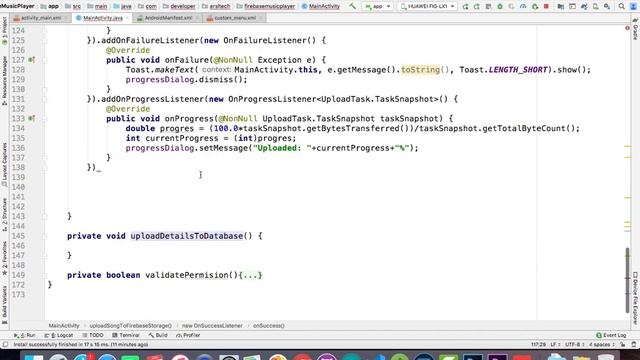Toggle the Gradle tool window on right

click(x=635, y=29)
